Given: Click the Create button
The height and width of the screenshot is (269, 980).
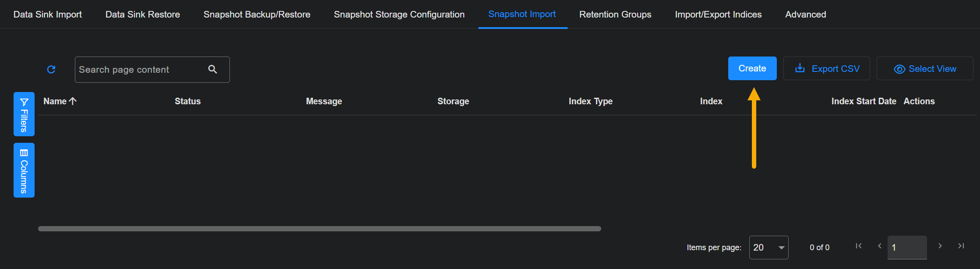Looking at the screenshot, I should [x=752, y=68].
